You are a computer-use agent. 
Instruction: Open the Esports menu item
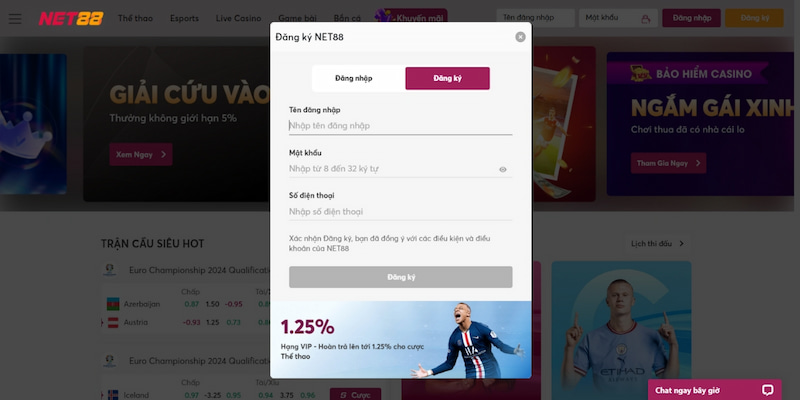[184, 18]
